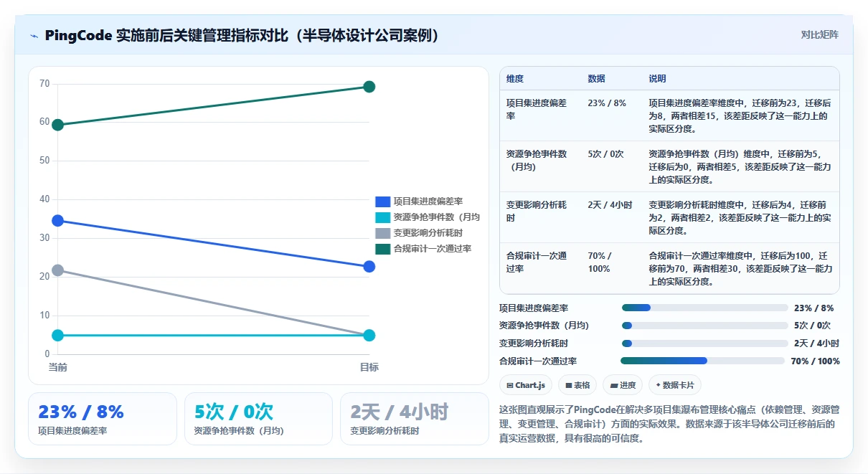
Task: Select the 表格 tag button
Action: (x=577, y=385)
